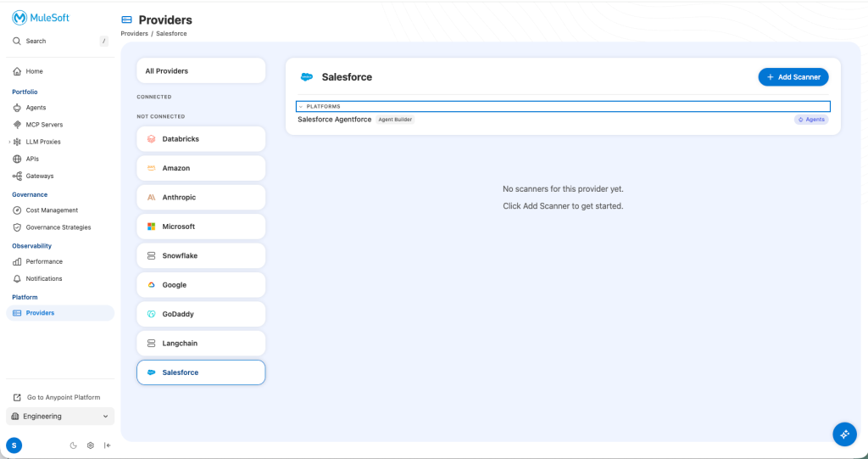Screen dimensions: 868x459
Task: Click the Agent Builder tag
Action: 395,119
